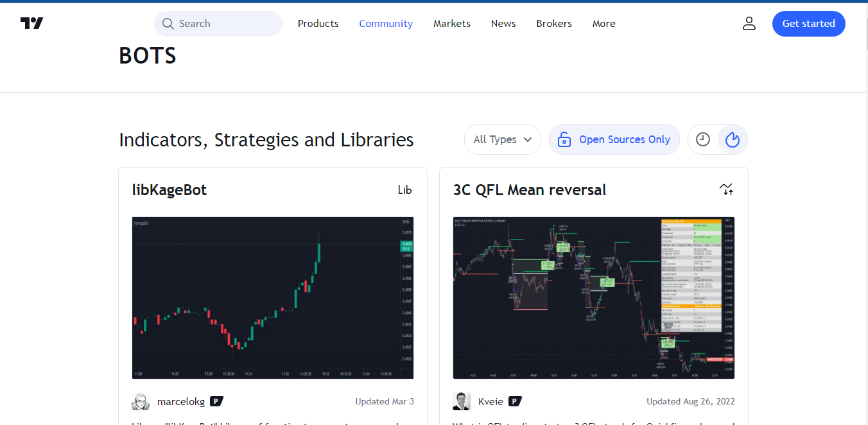Sort scripts by popular using the flame icon
The image size is (868, 425).
tap(733, 139)
